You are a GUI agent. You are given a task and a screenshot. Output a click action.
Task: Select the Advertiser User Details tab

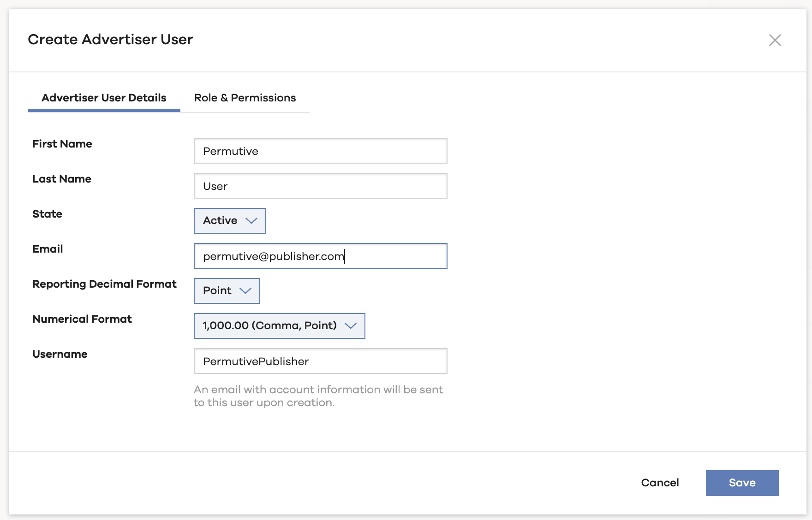(x=104, y=98)
